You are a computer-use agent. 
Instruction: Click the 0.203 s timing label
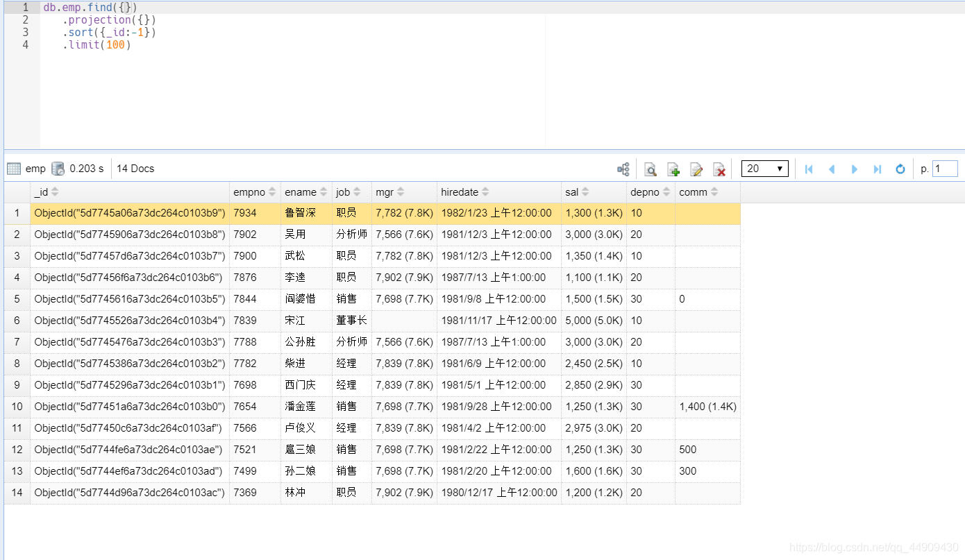click(x=87, y=169)
